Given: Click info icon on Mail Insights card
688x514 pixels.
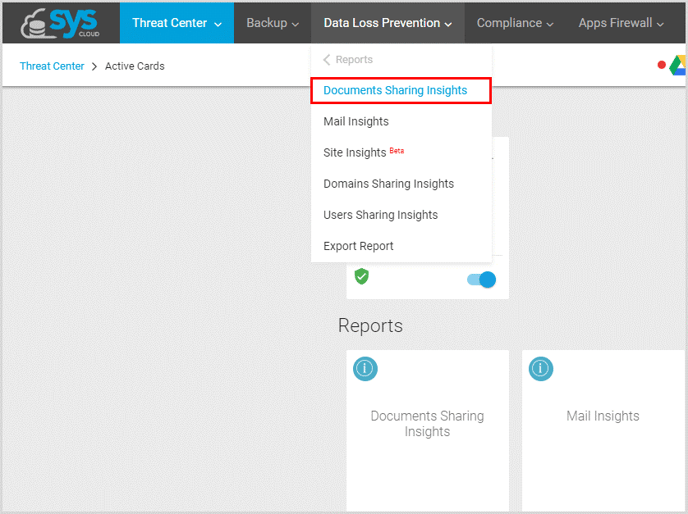Looking at the screenshot, I should pos(541,369).
